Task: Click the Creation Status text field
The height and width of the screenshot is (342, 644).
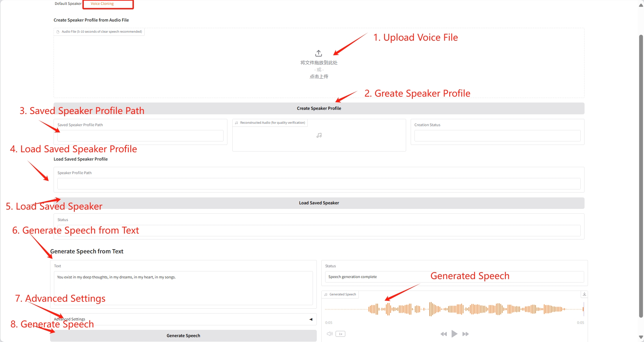Action: [x=497, y=136]
